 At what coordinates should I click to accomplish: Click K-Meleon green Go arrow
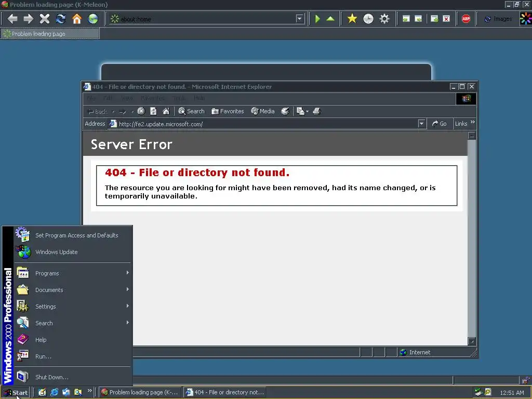coord(317,19)
